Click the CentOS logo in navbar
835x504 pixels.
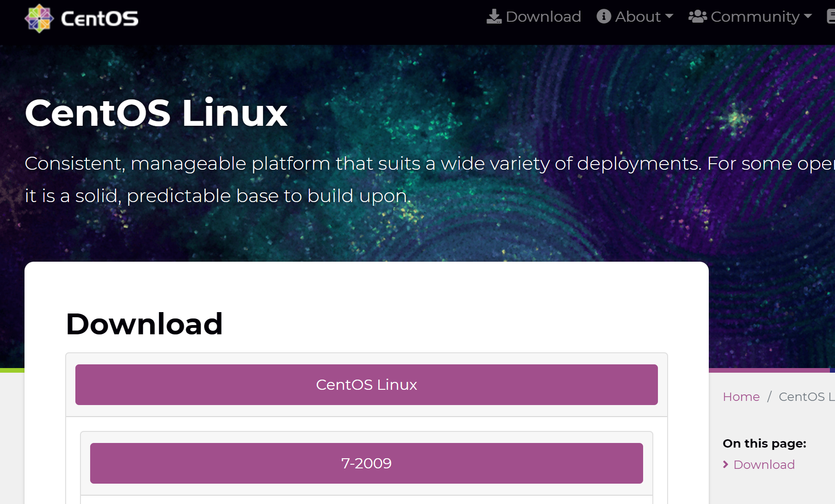[x=81, y=18]
